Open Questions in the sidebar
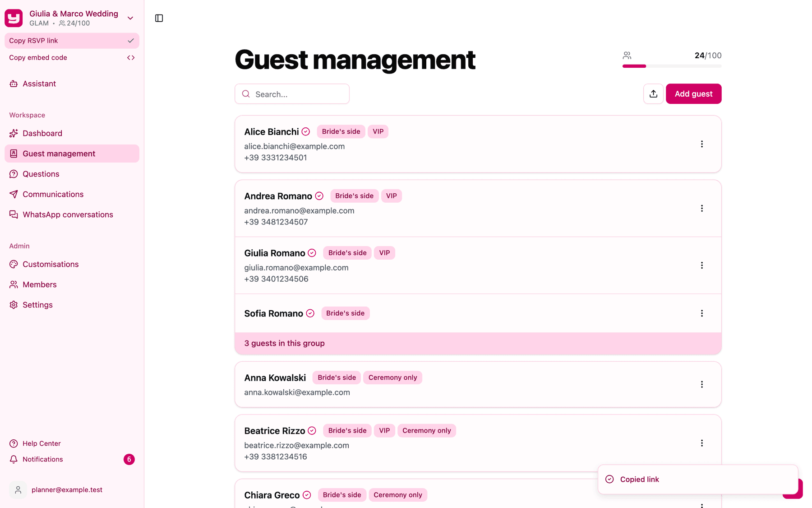 pyautogui.click(x=72, y=174)
